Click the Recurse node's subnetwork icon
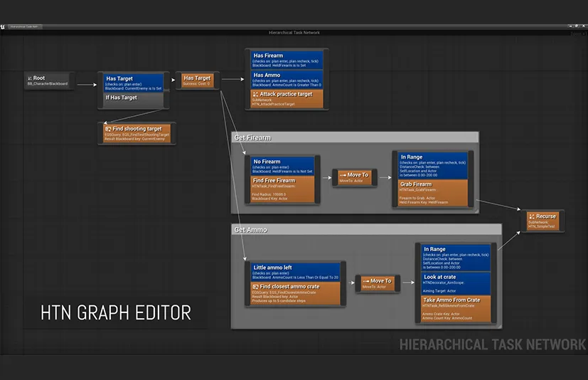 click(x=531, y=216)
